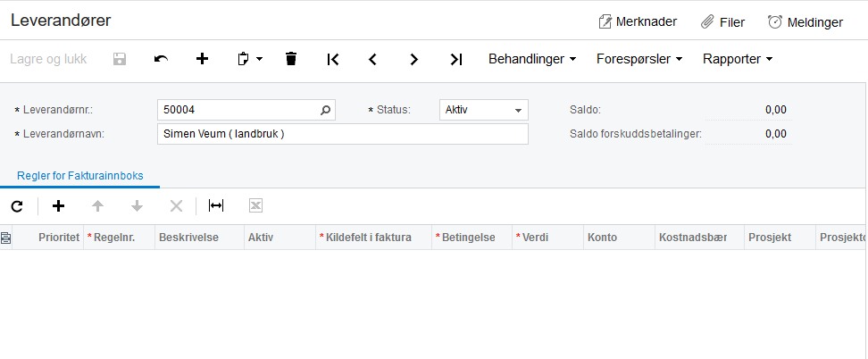The width and height of the screenshot is (868, 359).
Task: Select Regler for Fakturainnboks tab
Action: [x=80, y=176]
